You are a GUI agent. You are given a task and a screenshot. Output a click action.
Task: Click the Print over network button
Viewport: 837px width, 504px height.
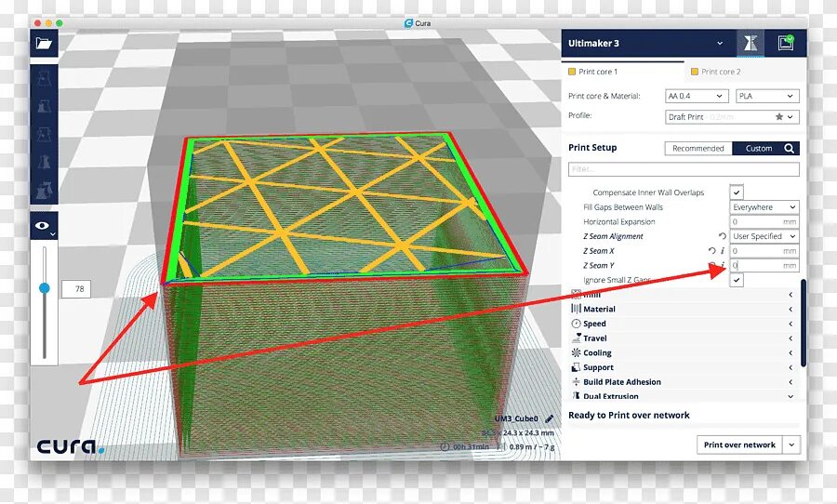coord(739,444)
